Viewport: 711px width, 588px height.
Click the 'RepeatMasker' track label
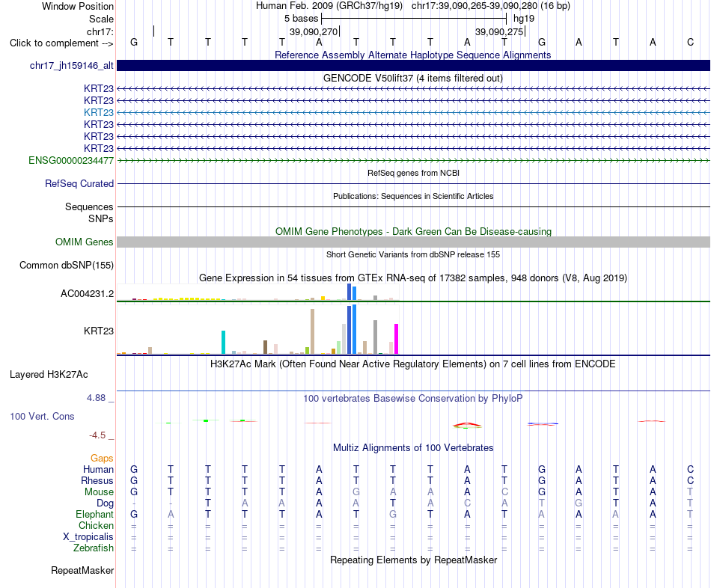point(82,570)
